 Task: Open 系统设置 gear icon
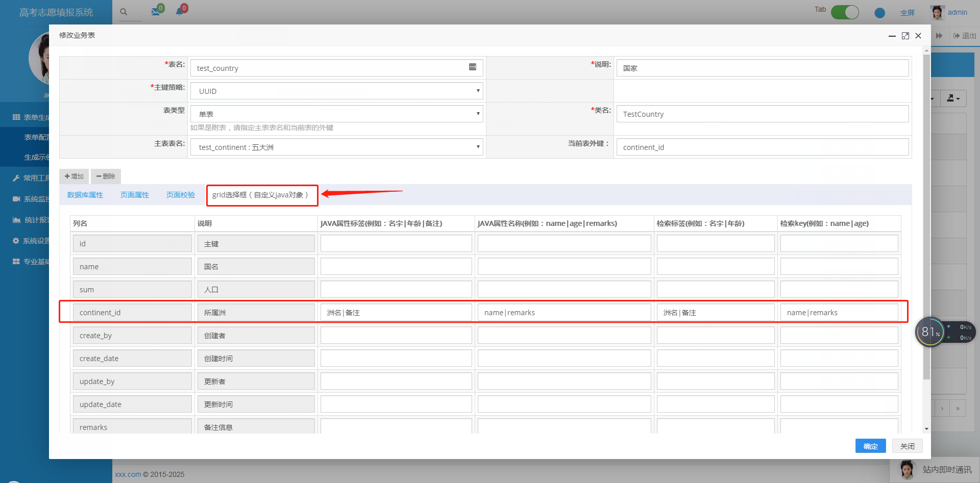click(x=16, y=240)
